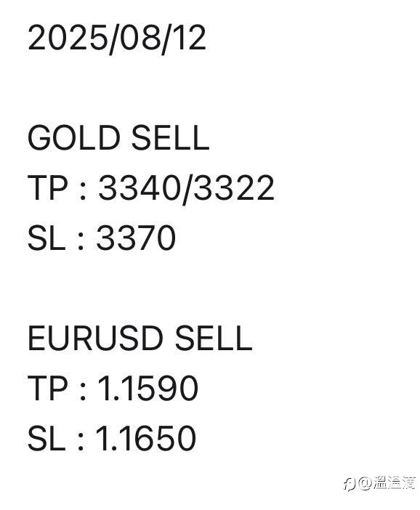420x510 pixels.
Task: Click the colon before the 1.1650 value
Action: coord(81,442)
